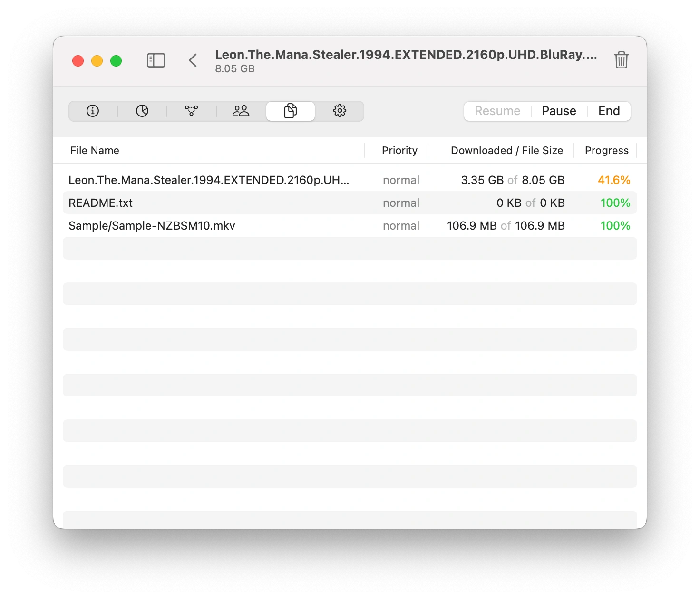This screenshot has height=599, width=700.
Task: Toggle the sidebar panel icon
Action: [x=156, y=60]
